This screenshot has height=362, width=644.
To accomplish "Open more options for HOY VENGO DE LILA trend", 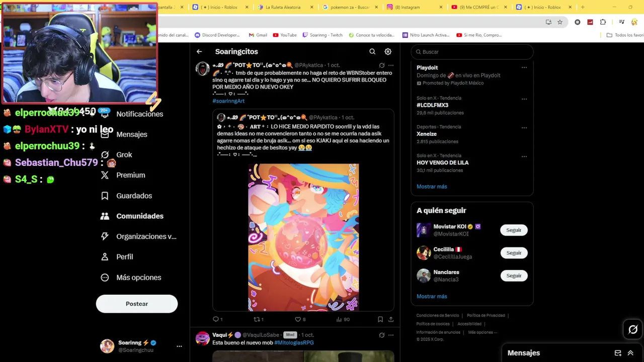I will [x=524, y=156].
